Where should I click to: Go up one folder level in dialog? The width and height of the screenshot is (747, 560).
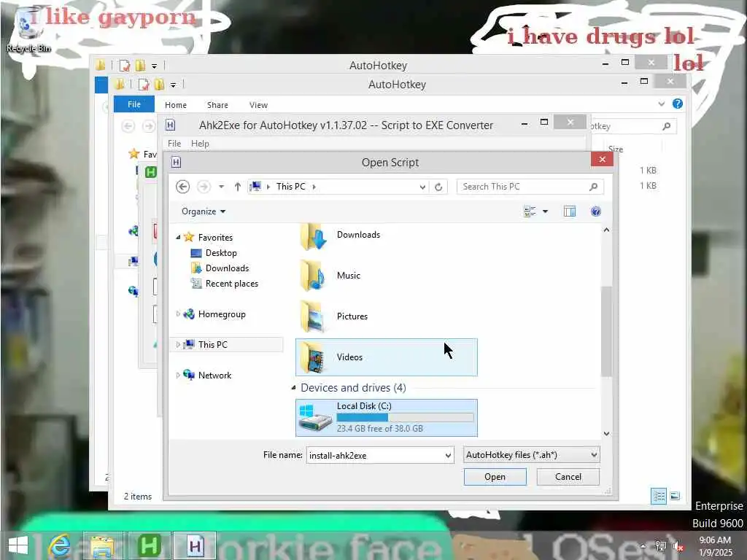point(237,187)
